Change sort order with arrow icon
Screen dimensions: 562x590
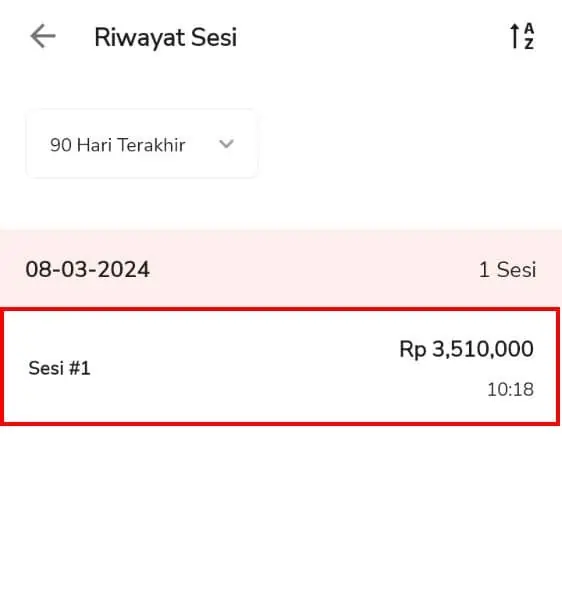522,36
